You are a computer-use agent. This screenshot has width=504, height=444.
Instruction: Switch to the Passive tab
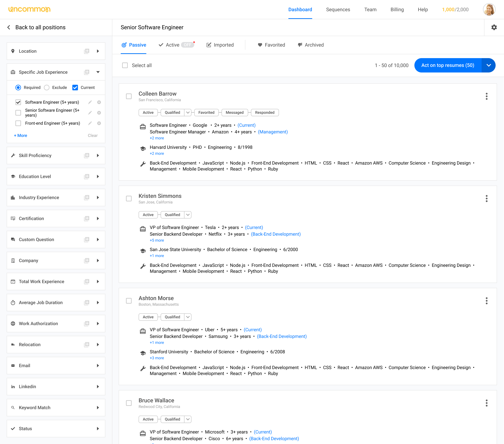(x=134, y=45)
